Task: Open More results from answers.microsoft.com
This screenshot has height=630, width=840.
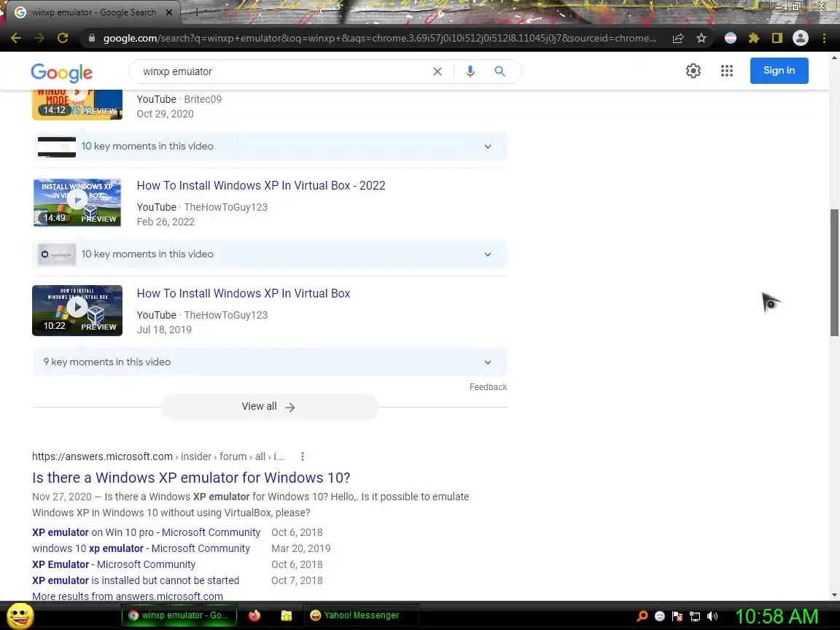Action: (128, 596)
